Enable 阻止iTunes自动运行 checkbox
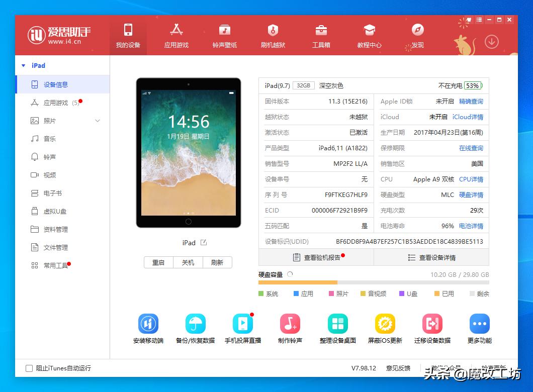The height and width of the screenshot is (392, 533). coord(29,368)
